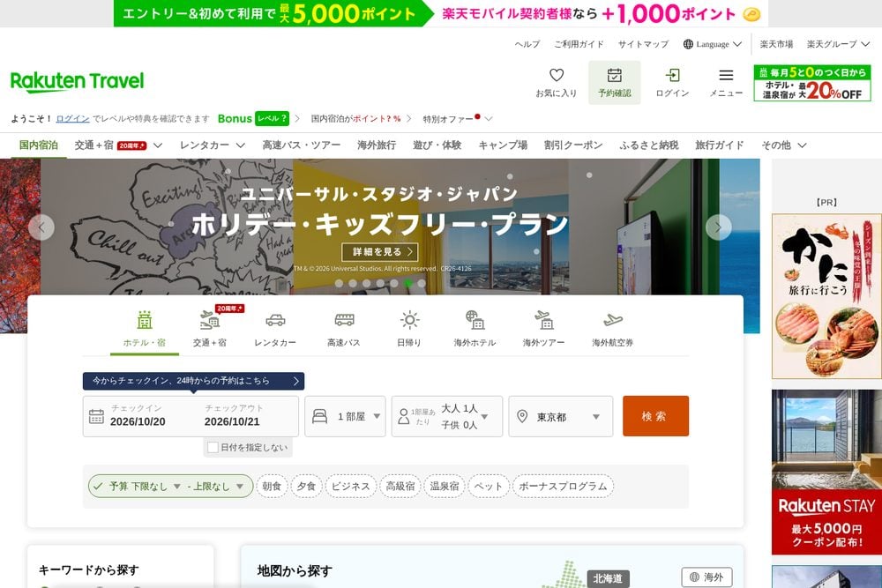Click the チェックアウト date field 2026/10/21
The width and height of the screenshot is (882, 588).
click(x=232, y=415)
